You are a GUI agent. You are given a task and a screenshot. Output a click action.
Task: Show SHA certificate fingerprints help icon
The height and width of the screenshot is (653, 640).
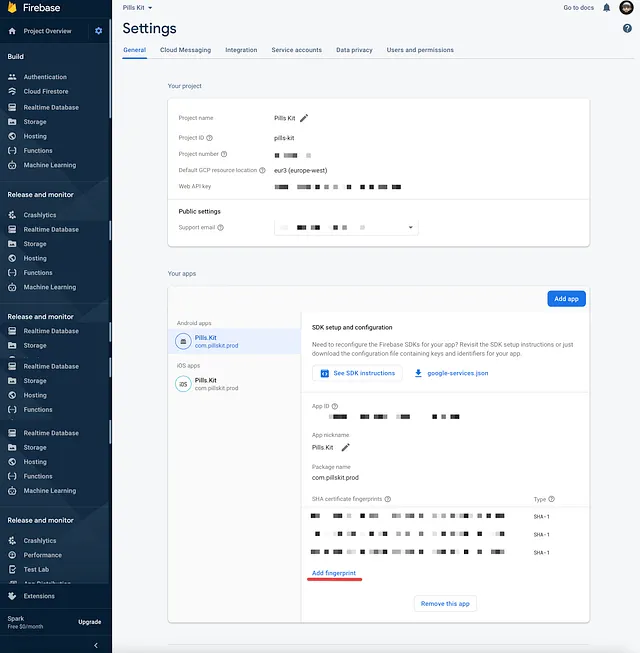(x=388, y=499)
